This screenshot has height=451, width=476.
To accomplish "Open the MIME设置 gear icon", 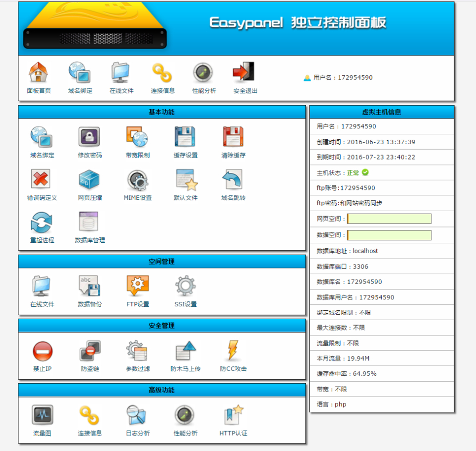I will pyautogui.click(x=137, y=180).
